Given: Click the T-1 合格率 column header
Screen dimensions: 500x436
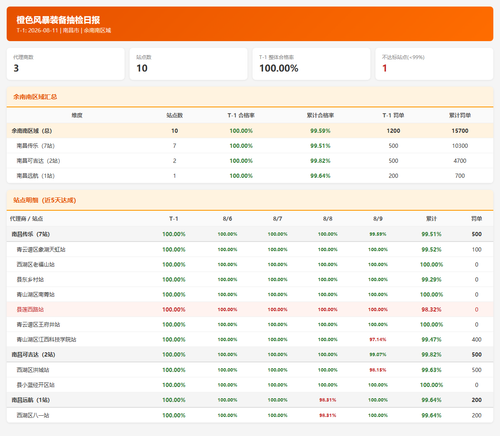Looking at the screenshot, I should (241, 115).
